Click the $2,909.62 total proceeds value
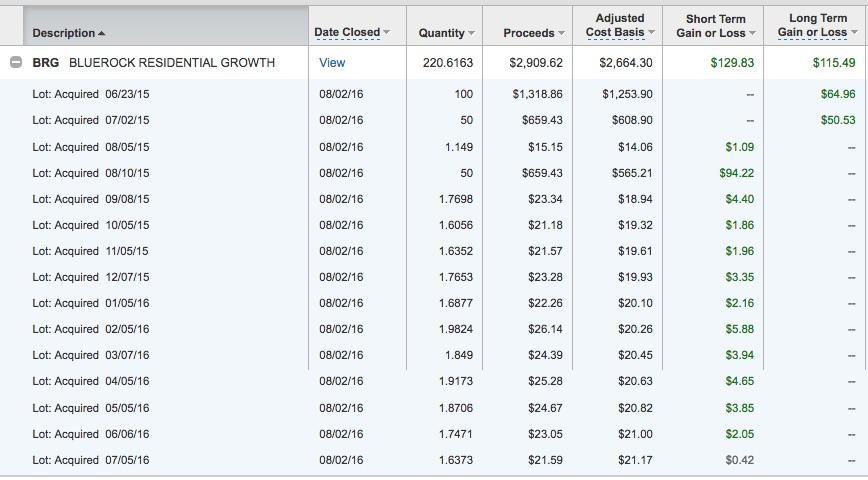The height and width of the screenshot is (480, 868). click(535, 63)
